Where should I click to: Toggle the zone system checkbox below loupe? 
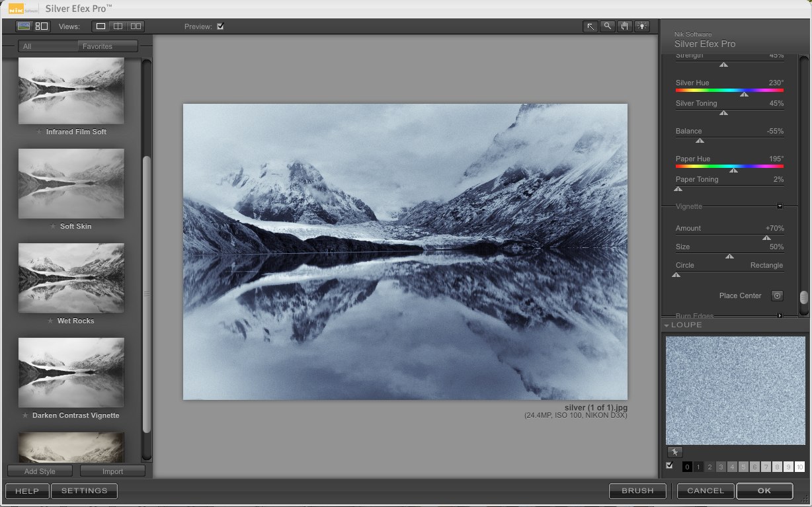pos(670,466)
